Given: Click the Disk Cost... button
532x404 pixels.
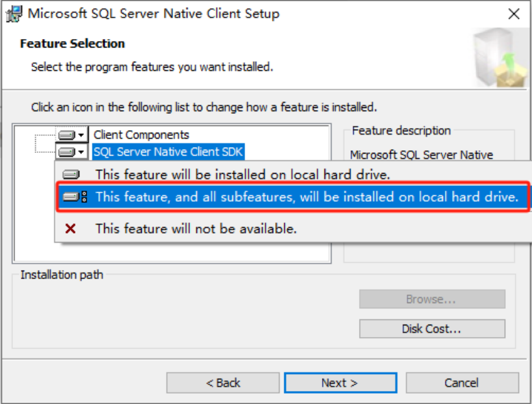Looking at the screenshot, I should [x=432, y=329].
